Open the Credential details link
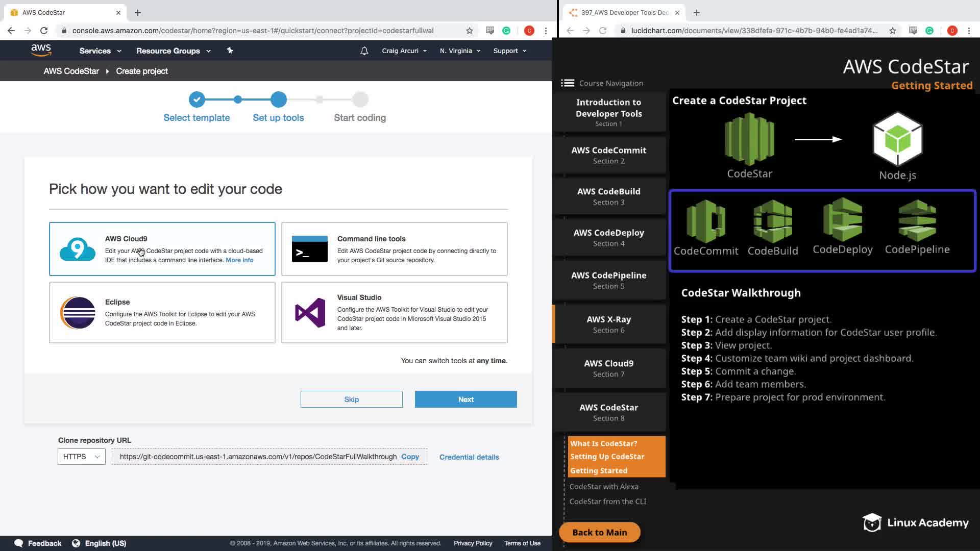The height and width of the screenshot is (551, 980). (469, 457)
